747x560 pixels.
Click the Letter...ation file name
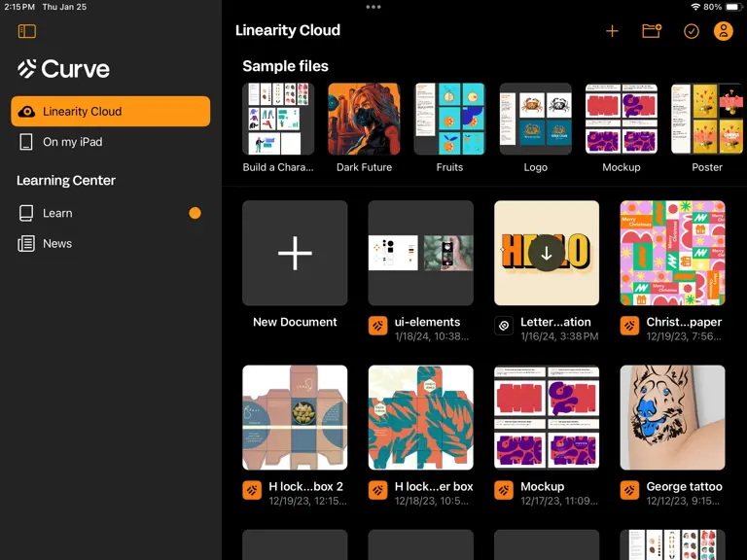(555, 322)
